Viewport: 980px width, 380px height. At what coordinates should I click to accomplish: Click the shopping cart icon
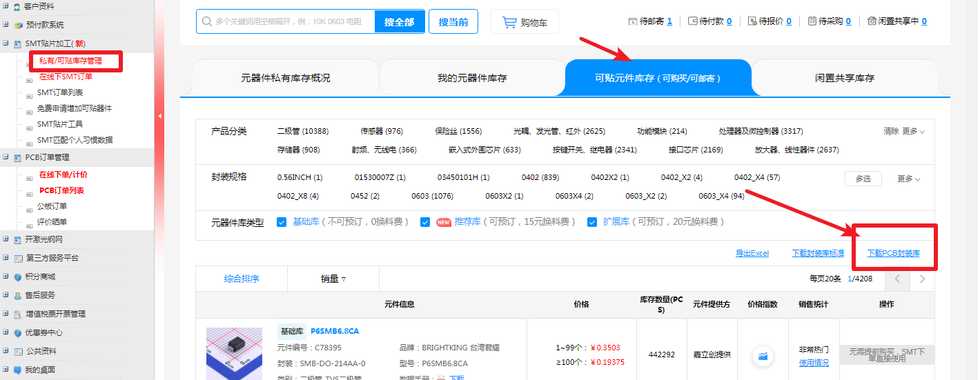pos(510,22)
